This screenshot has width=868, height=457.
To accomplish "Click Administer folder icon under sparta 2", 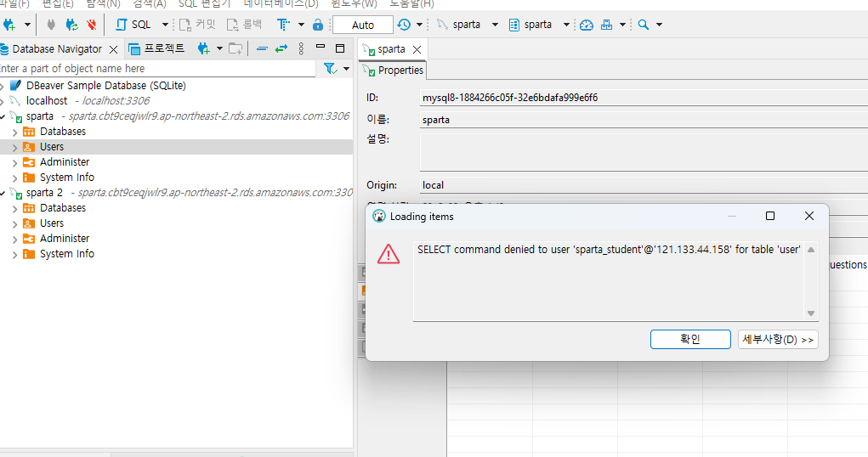I will pyautogui.click(x=29, y=239).
